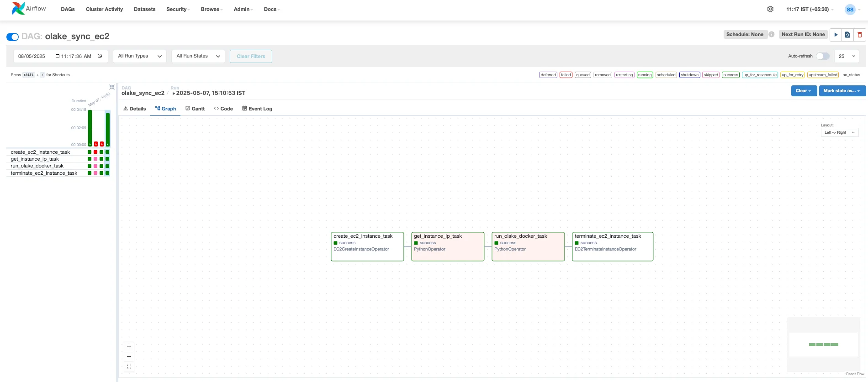
Task: Open the Layout Left -> Right dropdown
Action: coord(839,132)
